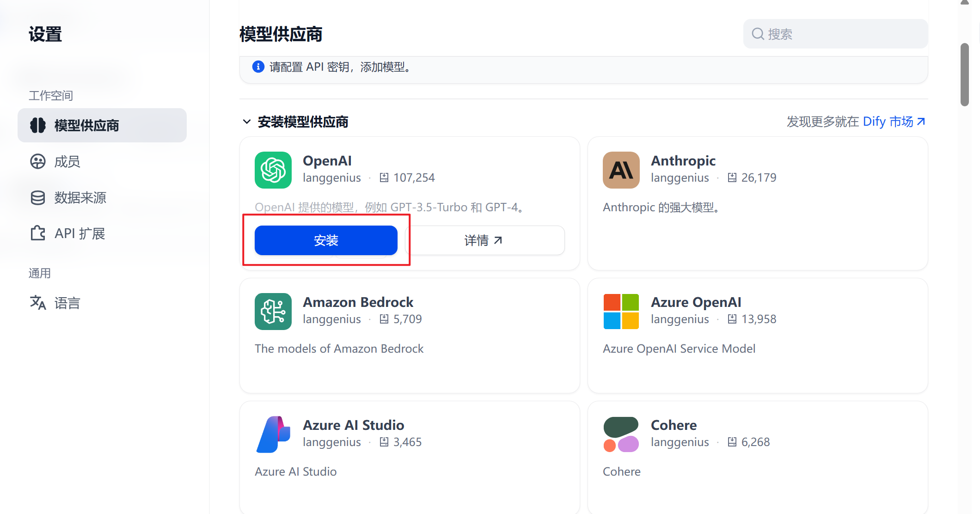The image size is (980, 514).
Task: Click 'Anthropic 的强大模型。' description
Action: tap(661, 207)
